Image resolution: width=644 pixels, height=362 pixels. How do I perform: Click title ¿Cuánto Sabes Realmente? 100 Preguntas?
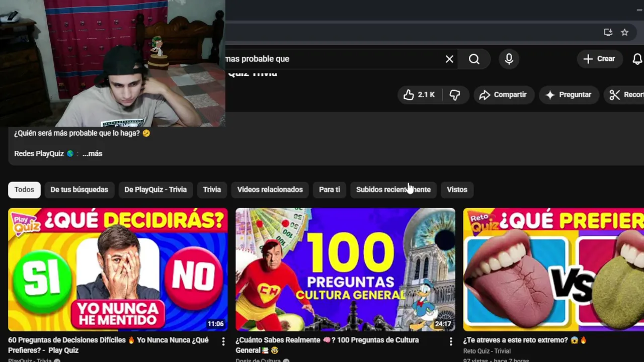pos(327,345)
